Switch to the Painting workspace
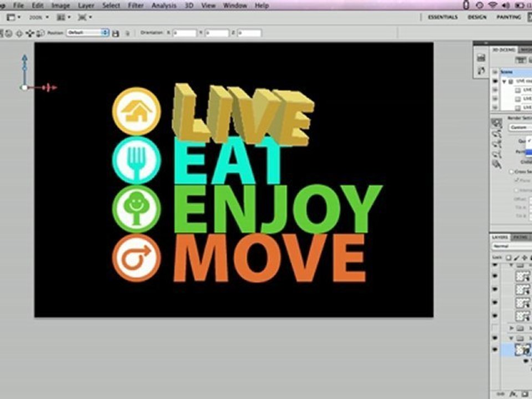The image size is (532, 399). [509, 17]
